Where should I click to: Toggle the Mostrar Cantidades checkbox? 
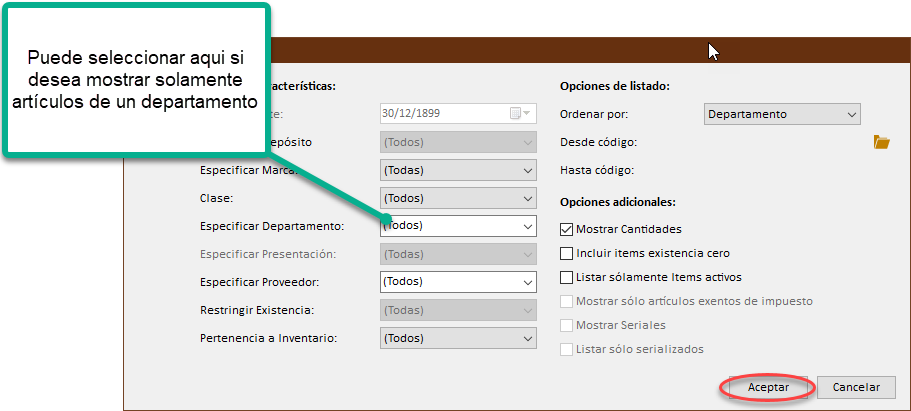point(567,229)
